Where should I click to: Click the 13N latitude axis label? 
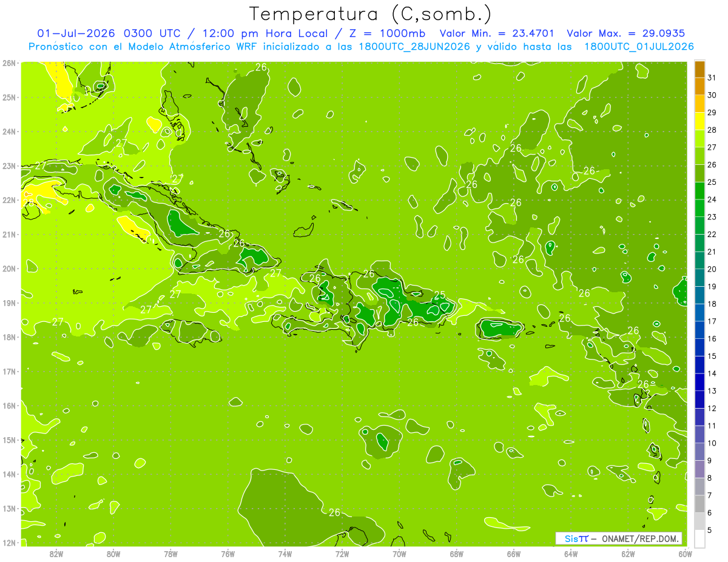(x=8, y=509)
